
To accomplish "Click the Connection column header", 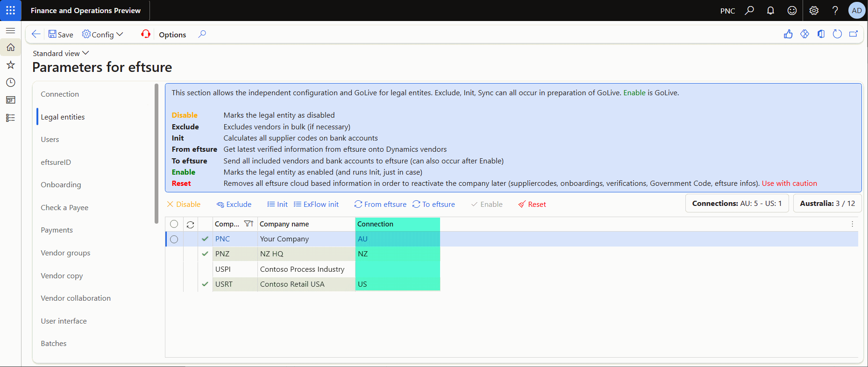I will [x=398, y=224].
